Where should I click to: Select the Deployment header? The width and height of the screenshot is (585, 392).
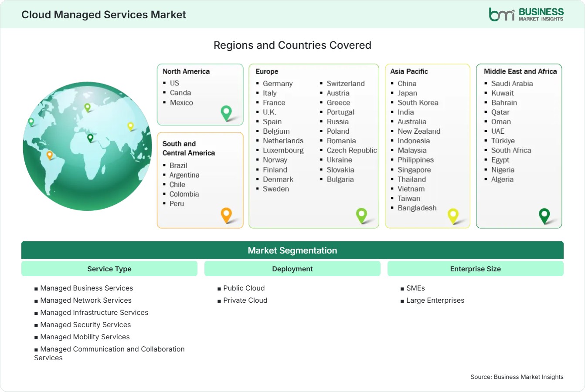pyautogui.click(x=292, y=269)
